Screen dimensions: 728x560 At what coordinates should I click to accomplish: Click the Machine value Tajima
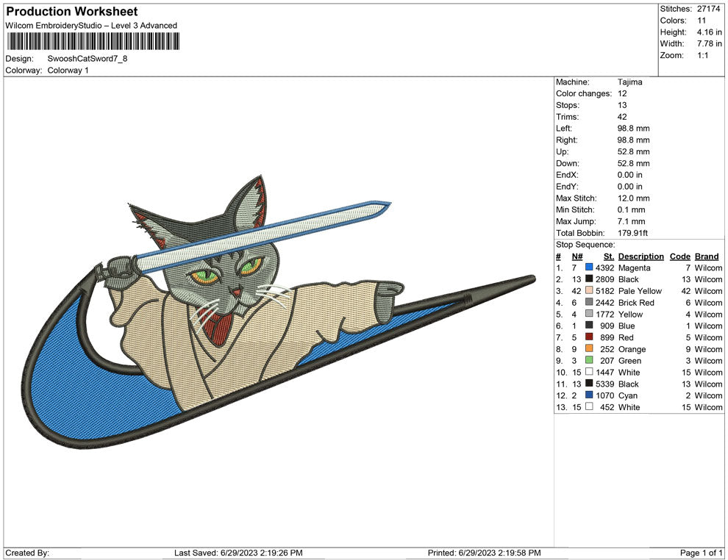[x=630, y=82]
